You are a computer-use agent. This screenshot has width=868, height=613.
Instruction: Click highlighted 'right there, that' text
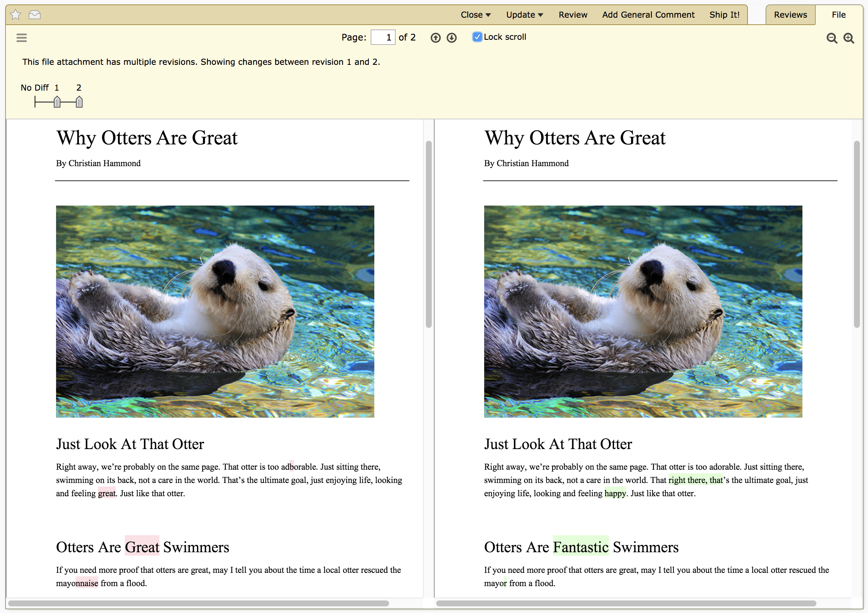(x=696, y=480)
